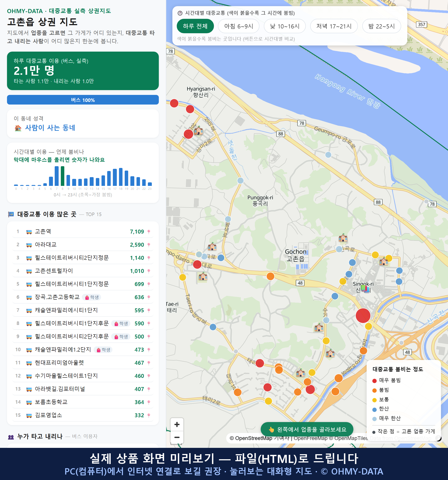Click people icon beside 누가 타고 내리나
Viewport: 448px width, 480px height.
pos(11,436)
